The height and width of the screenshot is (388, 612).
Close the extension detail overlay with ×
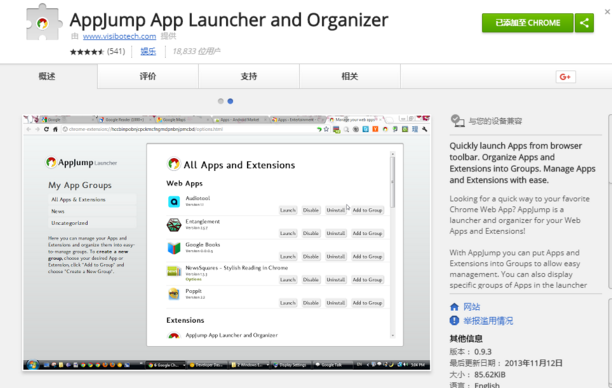(607, 12)
